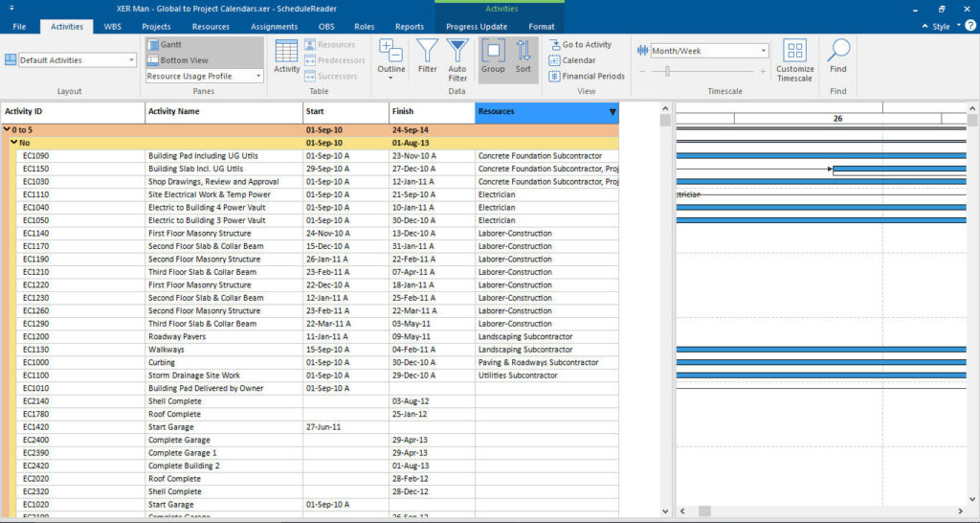The image size is (980, 523).
Task: Click the Gantt horizontal scroll left arrow
Action: 681,512
